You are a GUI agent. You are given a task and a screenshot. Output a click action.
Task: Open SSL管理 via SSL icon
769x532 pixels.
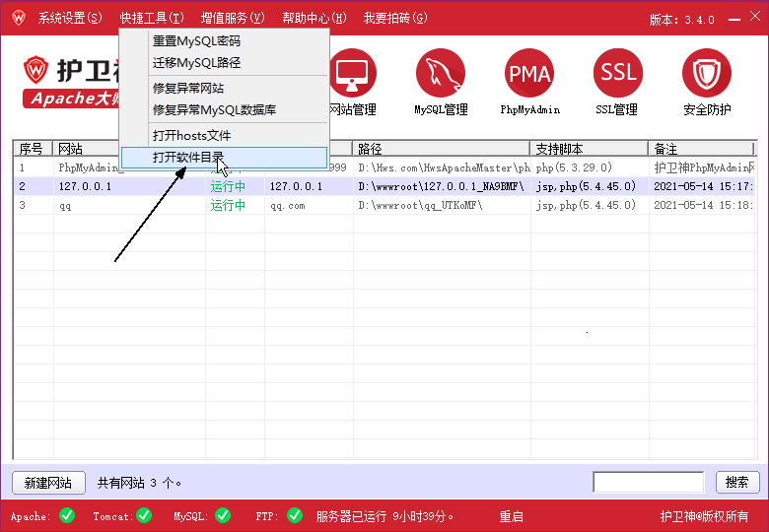(618, 74)
